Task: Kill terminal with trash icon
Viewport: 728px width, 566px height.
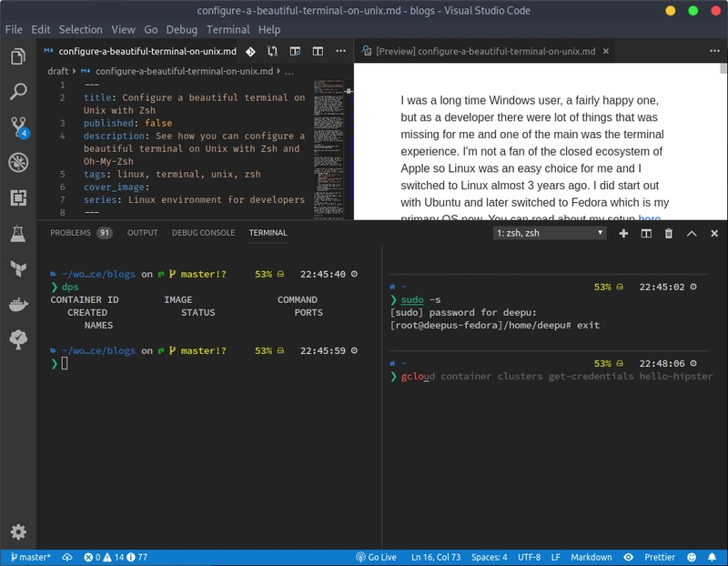Action: [669, 234]
